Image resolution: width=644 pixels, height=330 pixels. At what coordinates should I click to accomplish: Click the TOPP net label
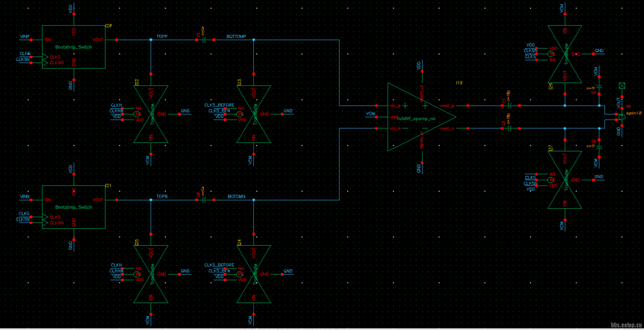(x=162, y=37)
